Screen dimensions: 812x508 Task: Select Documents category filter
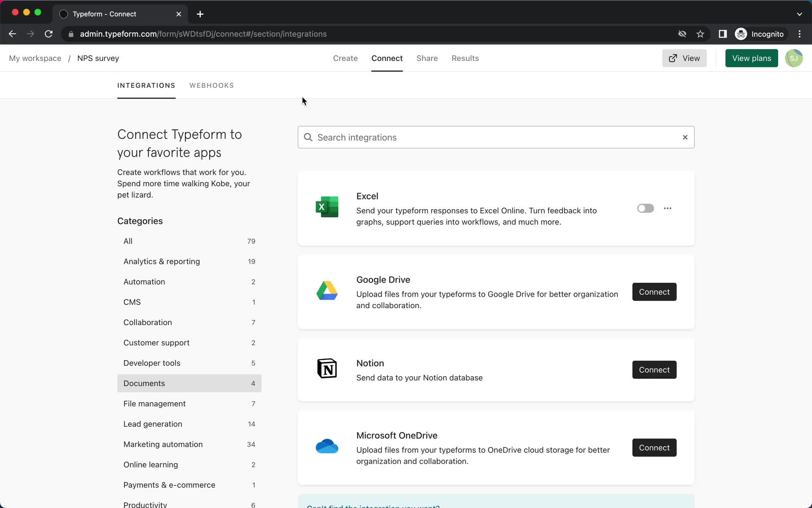pyautogui.click(x=144, y=383)
